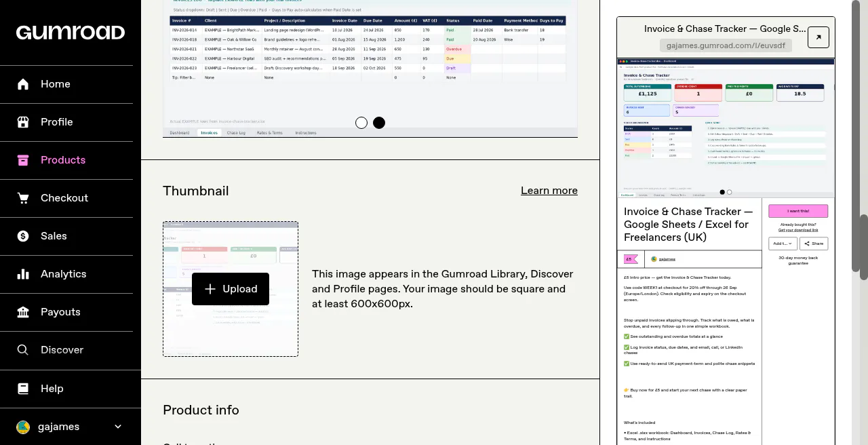Click the 30-day money back guarantee text

pos(798,260)
